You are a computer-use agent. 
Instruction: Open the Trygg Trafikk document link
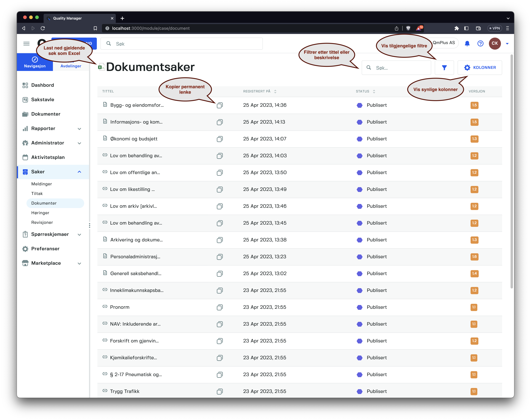point(124,391)
